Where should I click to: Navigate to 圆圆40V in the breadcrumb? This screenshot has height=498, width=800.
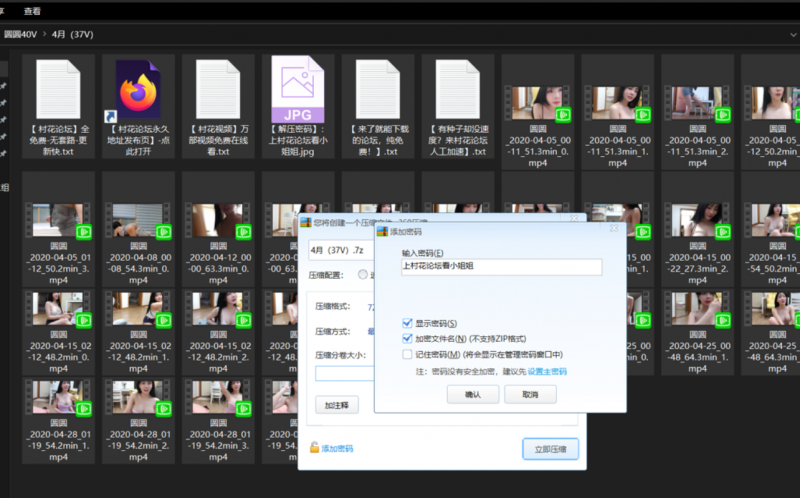point(22,33)
